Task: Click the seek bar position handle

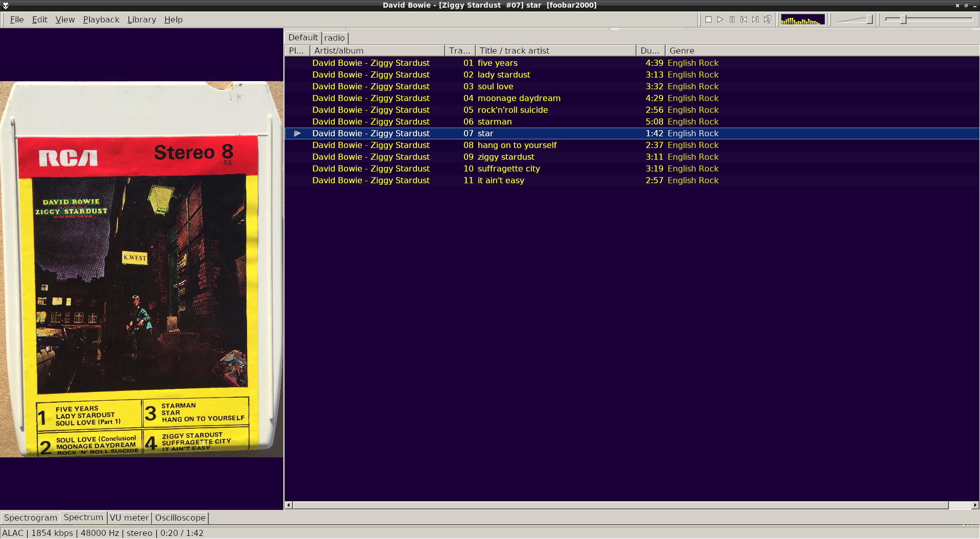Action: point(903,19)
